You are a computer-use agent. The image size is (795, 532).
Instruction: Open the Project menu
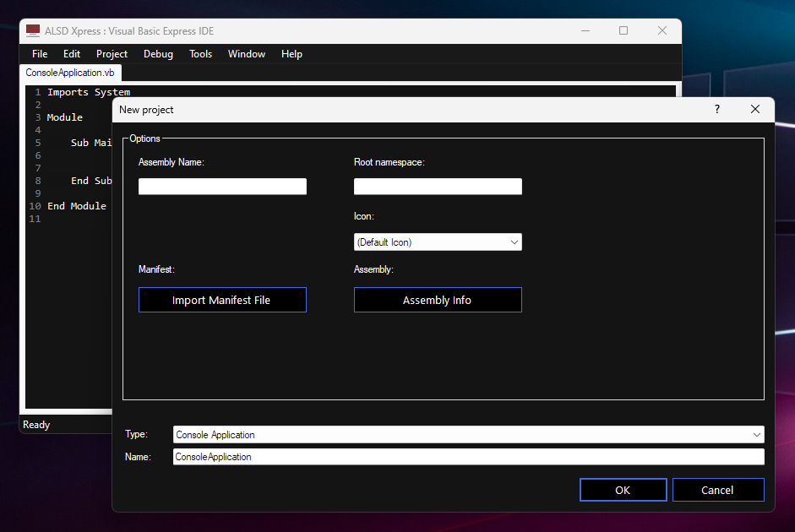point(112,54)
